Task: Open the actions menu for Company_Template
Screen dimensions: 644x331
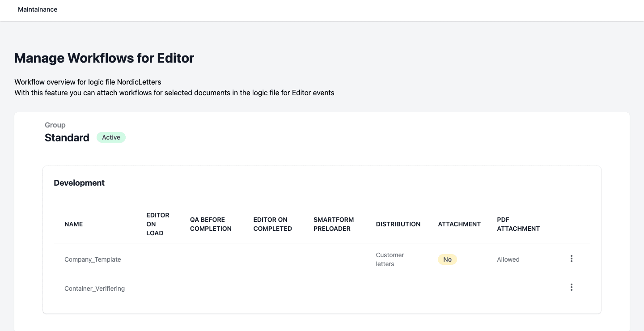Action: pos(571,259)
